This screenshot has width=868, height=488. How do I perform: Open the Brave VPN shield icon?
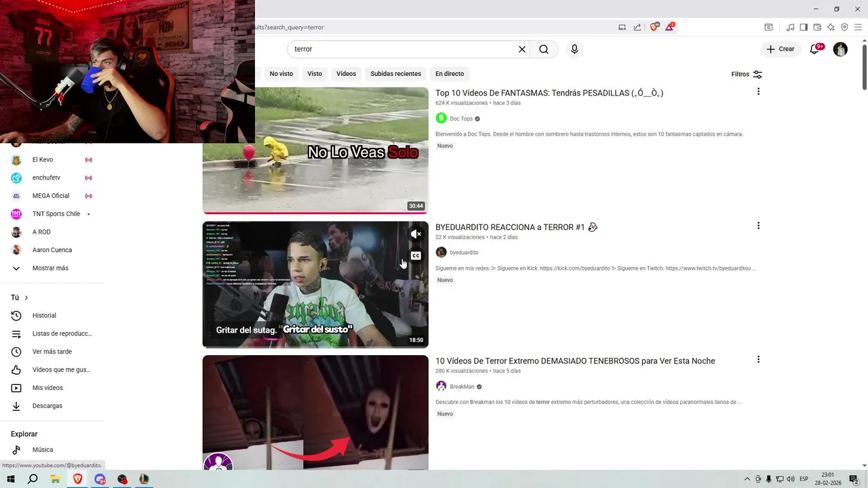[x=844, y=27]
